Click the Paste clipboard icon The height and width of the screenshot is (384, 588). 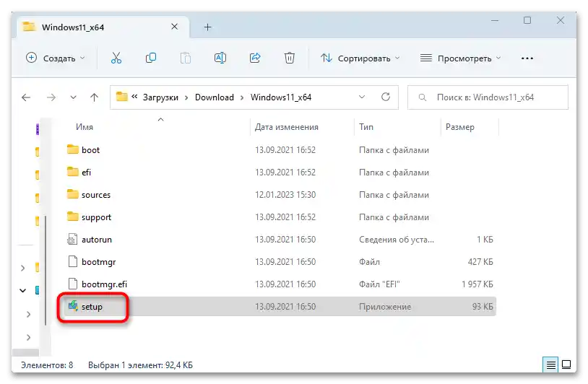185,58
